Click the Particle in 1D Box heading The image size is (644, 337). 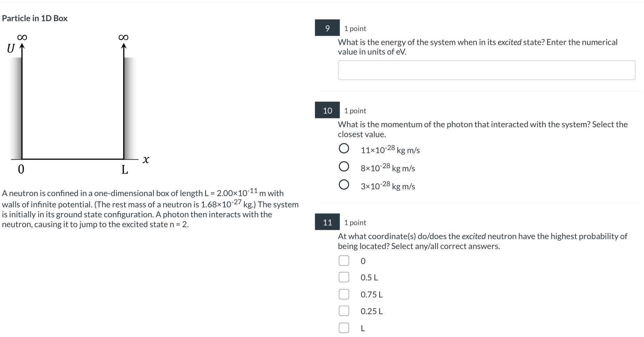pyautogui.click(x=34, y=18)
